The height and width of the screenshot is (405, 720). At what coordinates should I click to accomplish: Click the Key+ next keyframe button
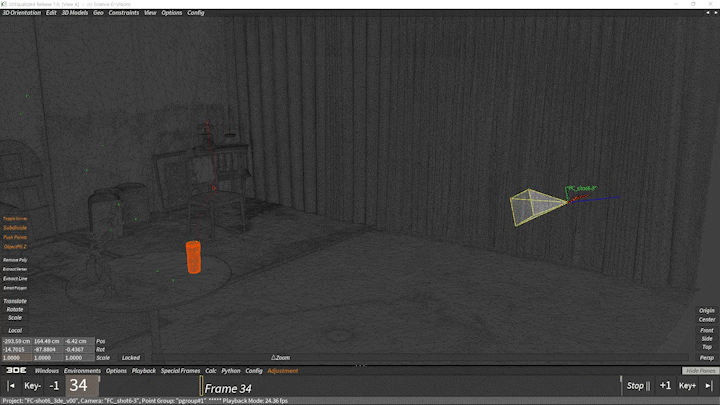(x=687, y=386)
